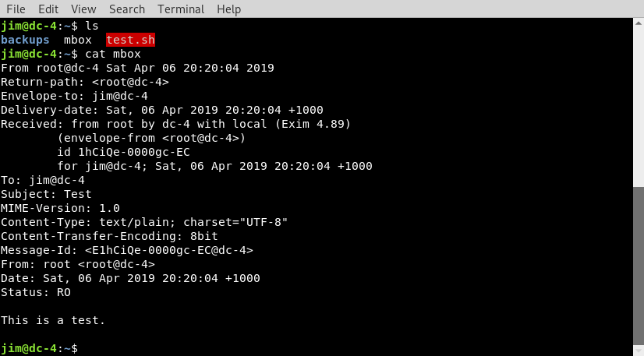This screenshot has width=644, height=356.
Task: Open the Help menu
Action: [x=229, y=9]
